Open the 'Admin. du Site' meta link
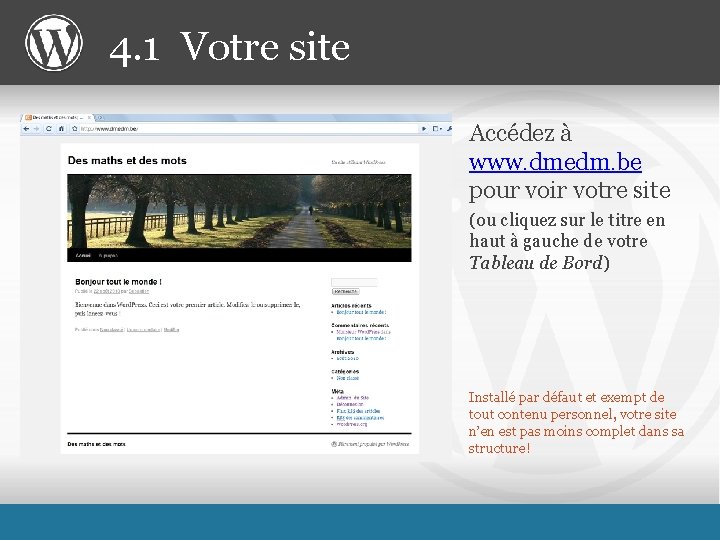The height and width of the screenshot is (540, 720). [x=353, y=398]
